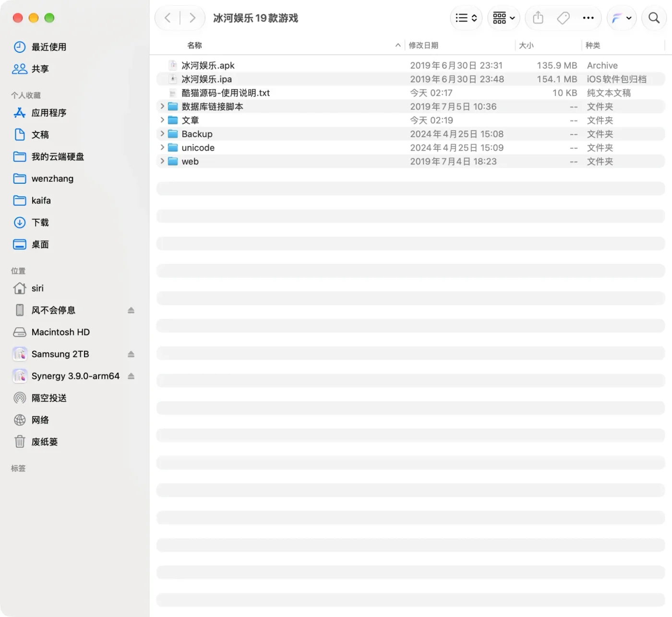
Task: Go forward with the right chevron button
Action: coord(192,18)
